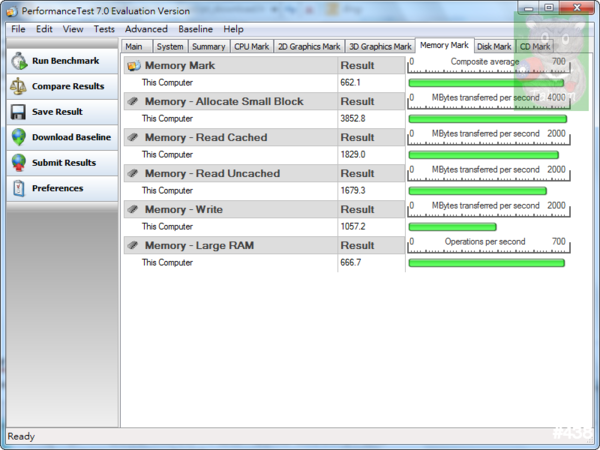Screen dimensions: 600x450
Task: Click the Download Baseline globe icon
Action: [18, 137]
